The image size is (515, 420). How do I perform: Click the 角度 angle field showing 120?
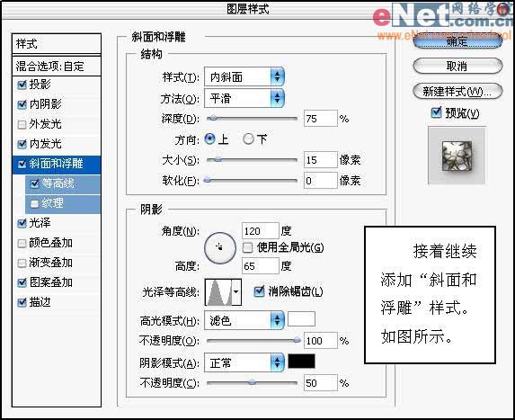[x=260, y=231]
